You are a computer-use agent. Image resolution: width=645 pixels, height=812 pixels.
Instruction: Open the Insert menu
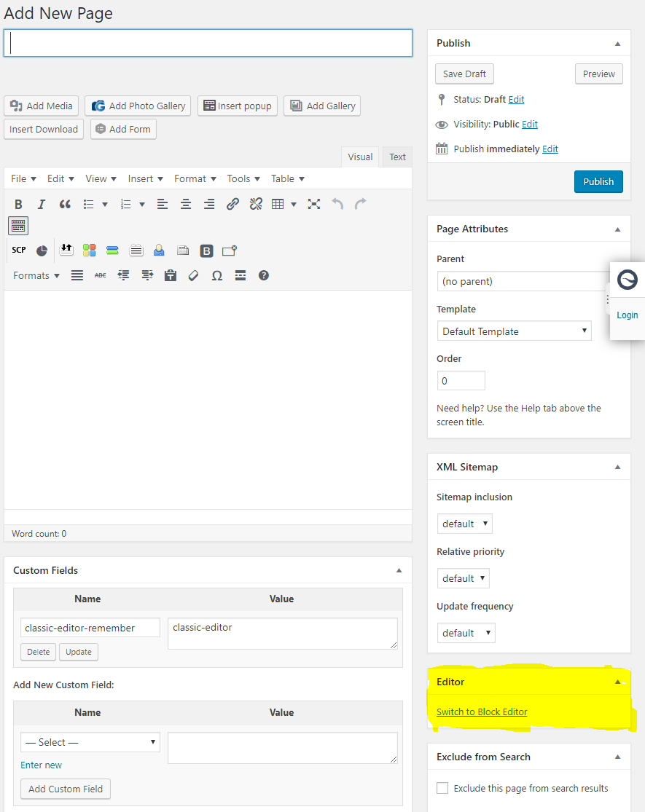[145, 178]
